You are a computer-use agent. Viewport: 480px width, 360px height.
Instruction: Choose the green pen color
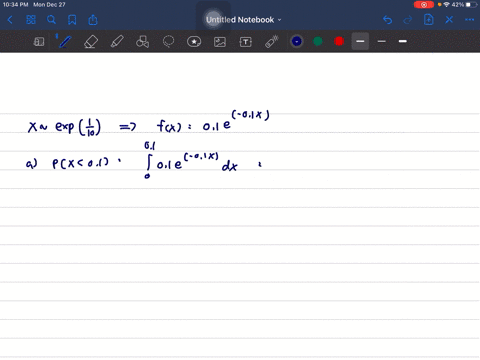tap(318, 41)
